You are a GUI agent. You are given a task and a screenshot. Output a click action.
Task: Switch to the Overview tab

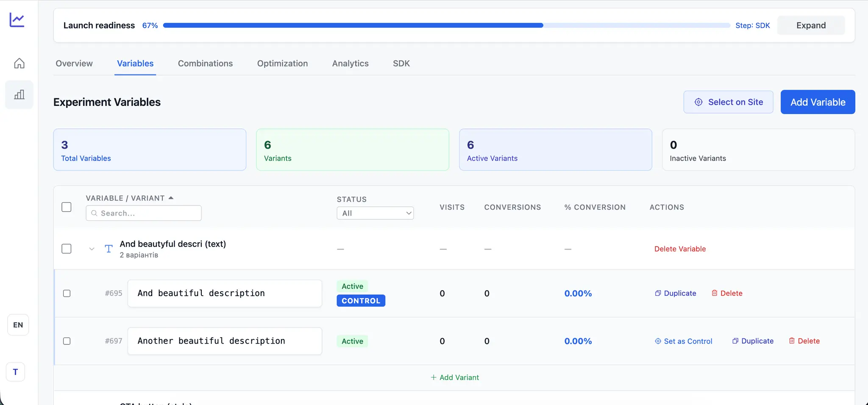tap(74, 64)
